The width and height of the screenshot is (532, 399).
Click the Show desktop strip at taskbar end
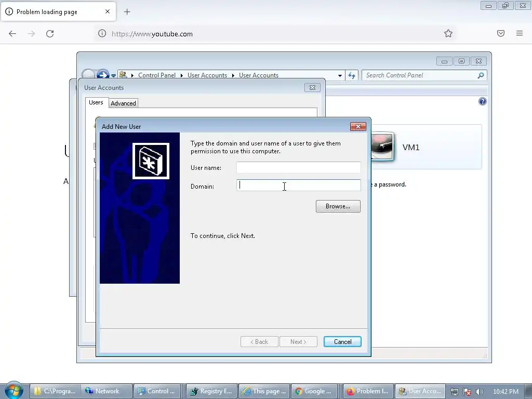(x=528, y=391)
